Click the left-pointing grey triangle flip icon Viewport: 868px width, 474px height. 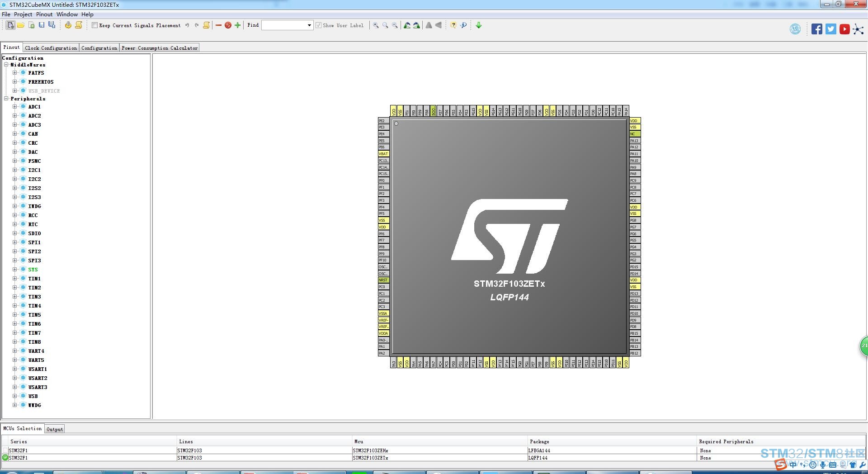click(439, 25)
